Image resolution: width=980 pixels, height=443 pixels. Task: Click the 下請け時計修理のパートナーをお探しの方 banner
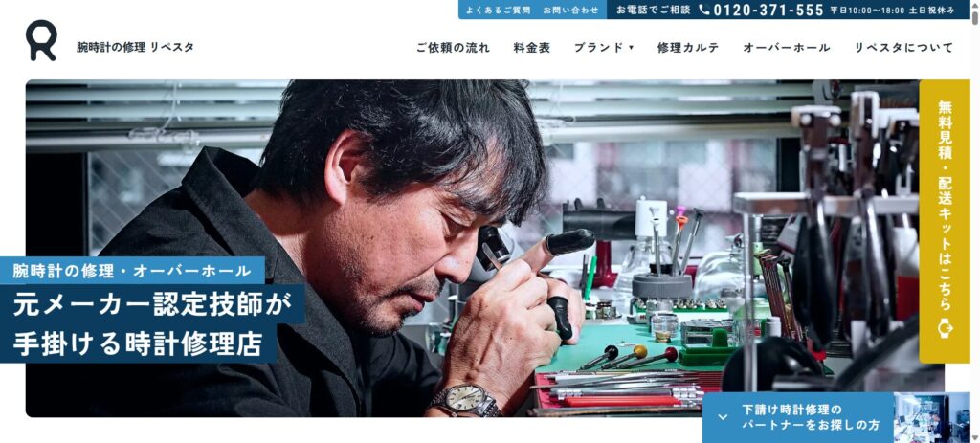797,417
